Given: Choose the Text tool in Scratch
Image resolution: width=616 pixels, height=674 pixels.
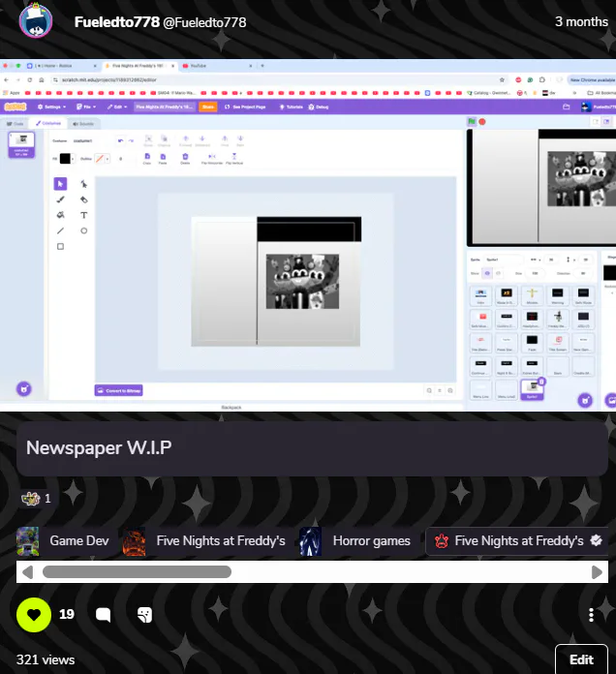Looking at the screenshot, I should [84, 215].
